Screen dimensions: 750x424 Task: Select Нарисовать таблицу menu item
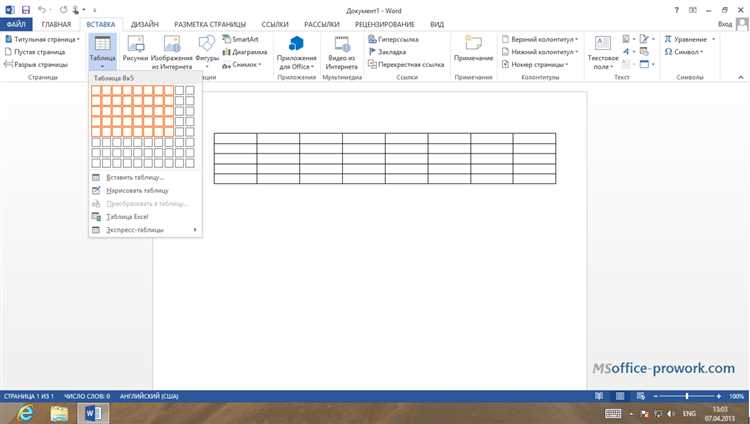(137, 190)
